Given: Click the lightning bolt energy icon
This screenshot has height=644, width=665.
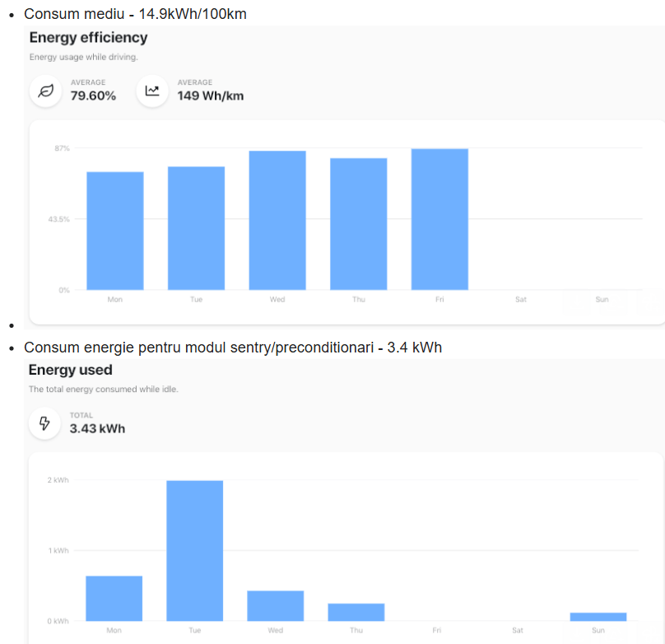Looking at the screenshot, I should (x=44, y=423).
